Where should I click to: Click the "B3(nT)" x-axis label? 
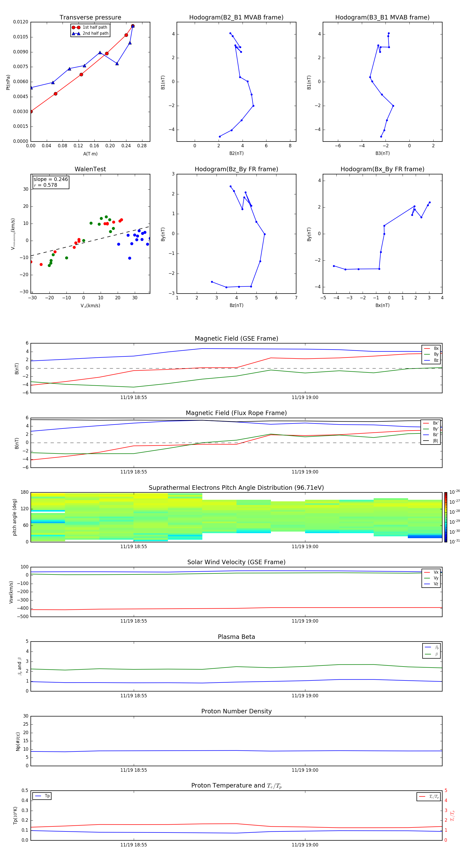382,153
